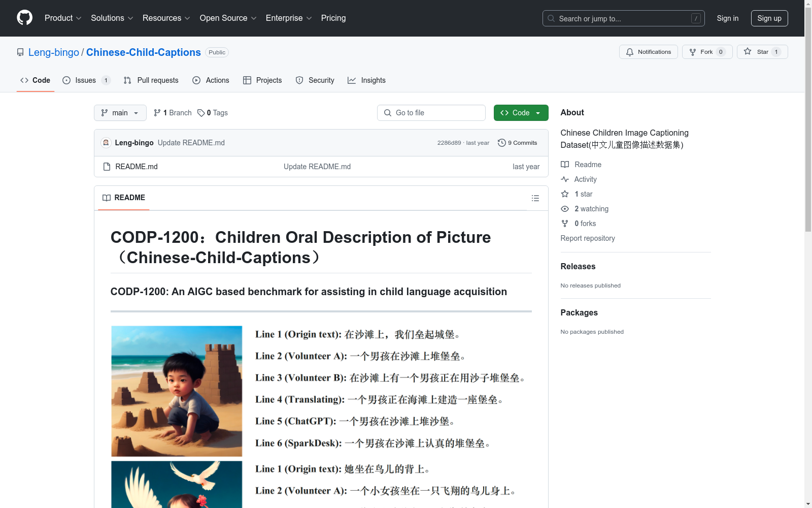Open the Releases heading link
The image size is (812, 508).
coord(578,266)
